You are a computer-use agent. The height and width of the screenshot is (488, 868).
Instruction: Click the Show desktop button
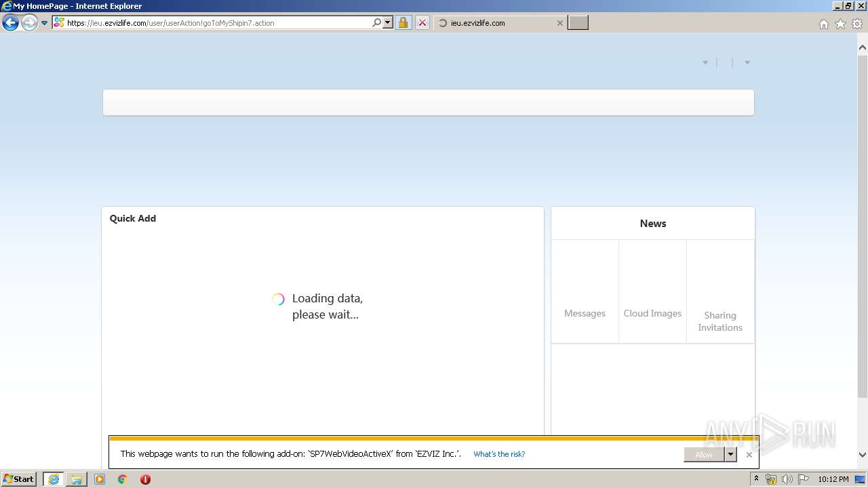[x=860, y=479]
